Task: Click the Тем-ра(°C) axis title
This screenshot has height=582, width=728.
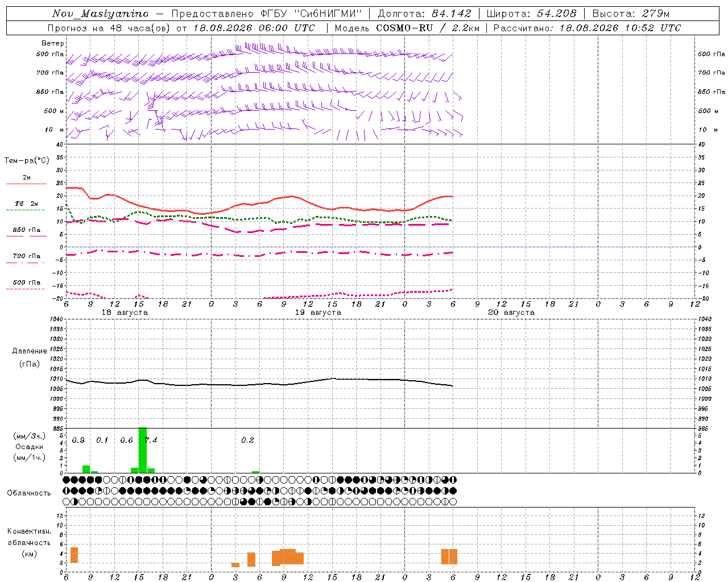Action: 27,161
